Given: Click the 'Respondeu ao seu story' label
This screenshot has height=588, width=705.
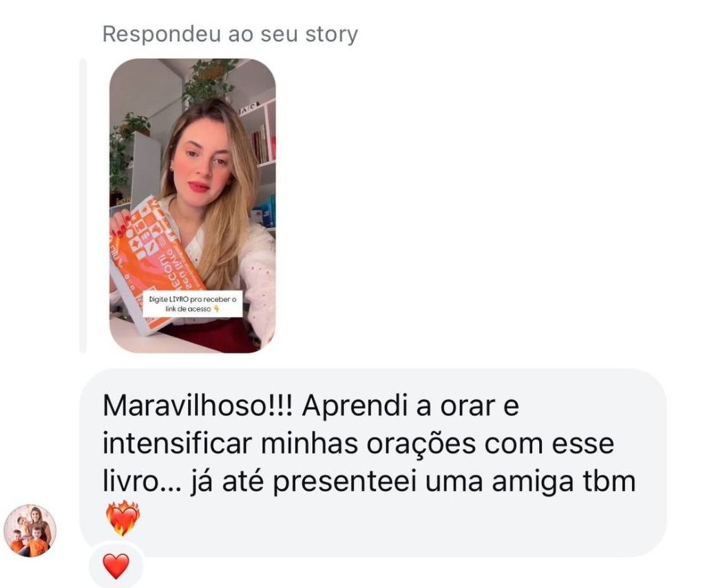Looking at the screenshot, I should [x=230, y=34].
